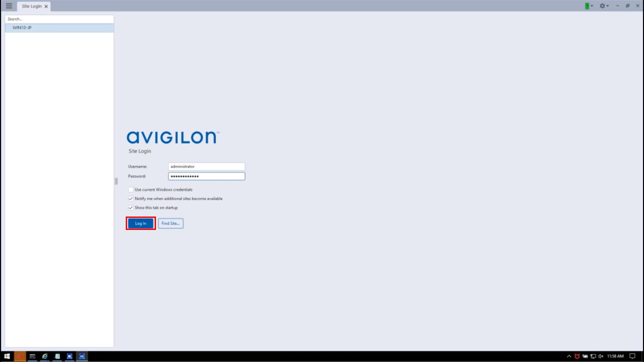The image size is (644, 362).
Task: Open the application hamburger menu
Action: (9, 6)
